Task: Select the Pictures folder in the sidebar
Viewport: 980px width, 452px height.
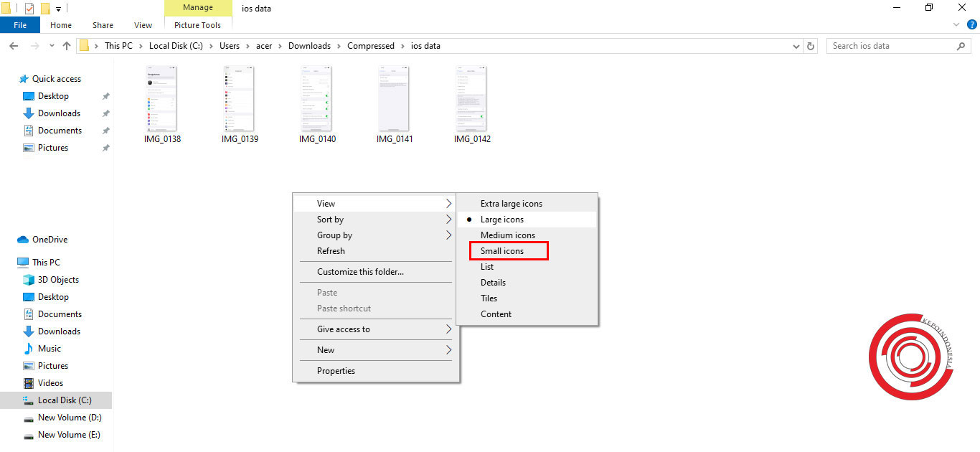Action: pyautogui.click(x=52, y=147)
